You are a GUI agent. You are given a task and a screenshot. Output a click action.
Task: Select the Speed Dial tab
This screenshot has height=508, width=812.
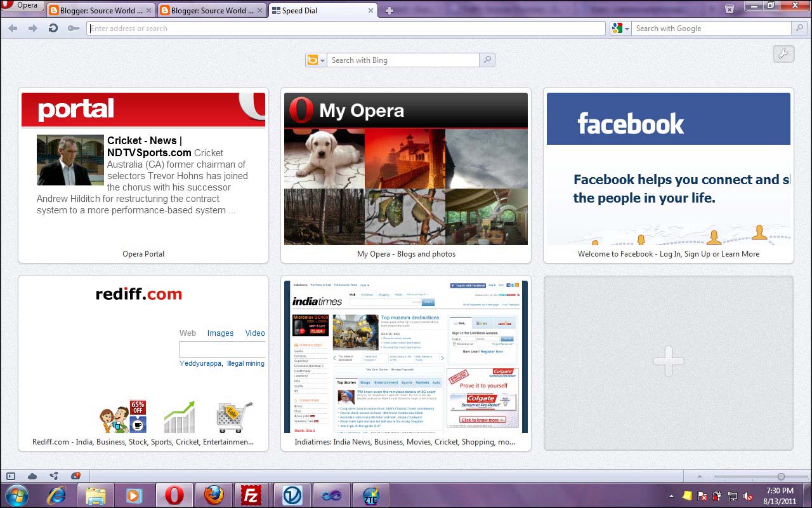point(323,10)
